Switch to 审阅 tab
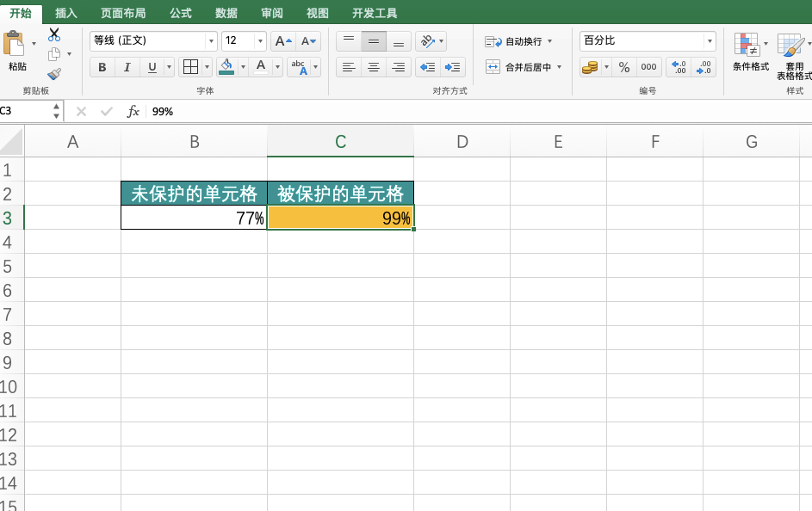The height and width of the screenshot is (511, 812). coord(272,13)
